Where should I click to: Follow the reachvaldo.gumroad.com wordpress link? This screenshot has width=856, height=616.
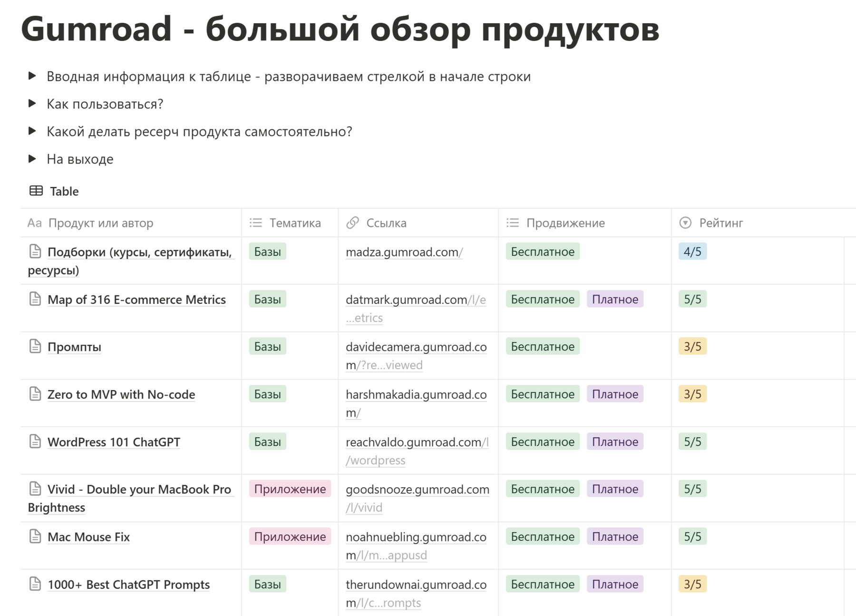(x=417, y=451)
